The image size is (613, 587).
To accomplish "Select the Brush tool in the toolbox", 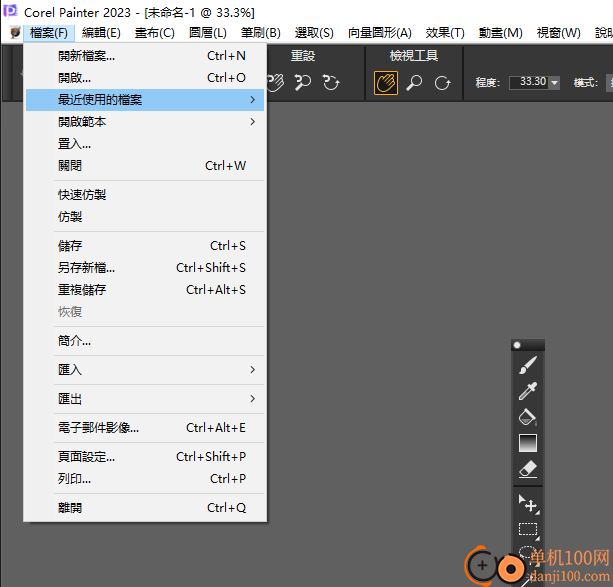I will click(528, 365).
